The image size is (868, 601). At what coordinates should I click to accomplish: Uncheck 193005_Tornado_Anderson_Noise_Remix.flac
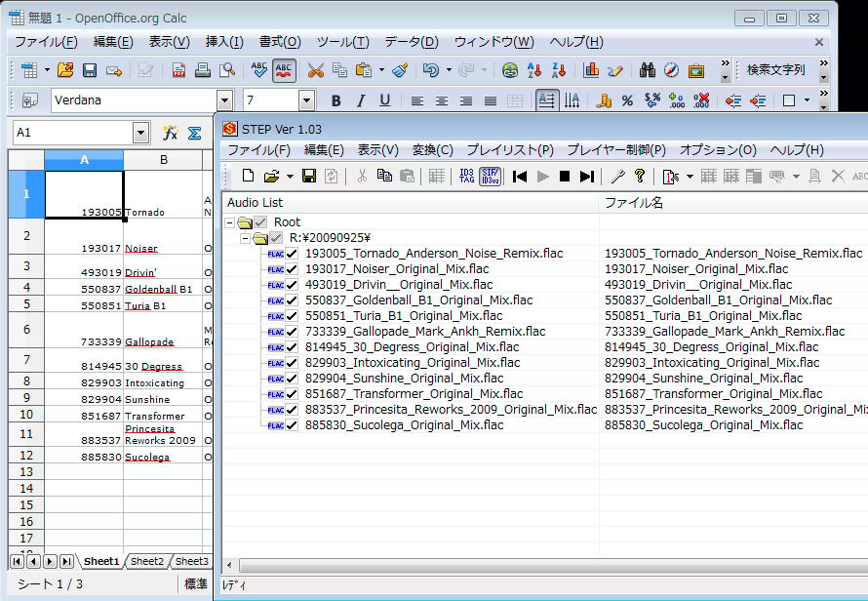point(292,254)
